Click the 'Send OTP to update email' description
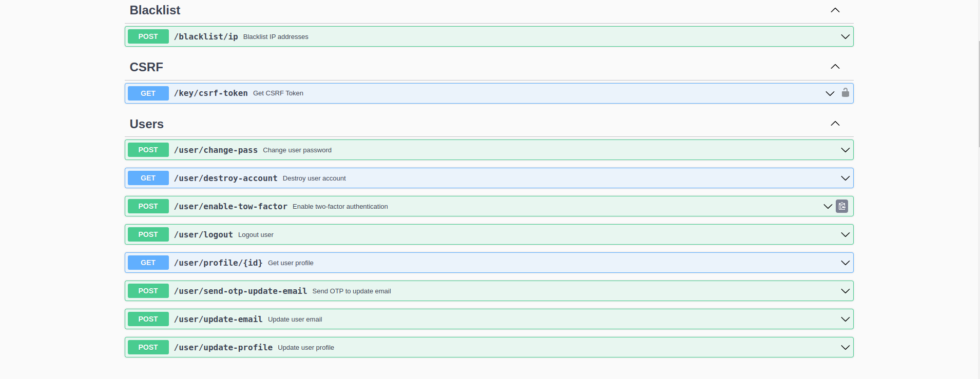This screenshot has height=379, width=980. coord(352,291)
